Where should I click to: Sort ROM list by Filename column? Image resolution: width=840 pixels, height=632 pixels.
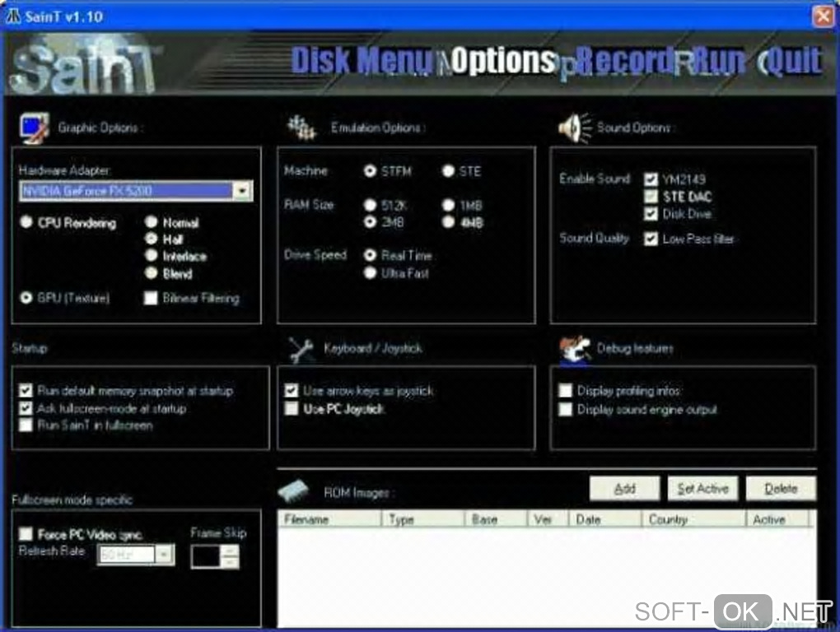point(329,518)
